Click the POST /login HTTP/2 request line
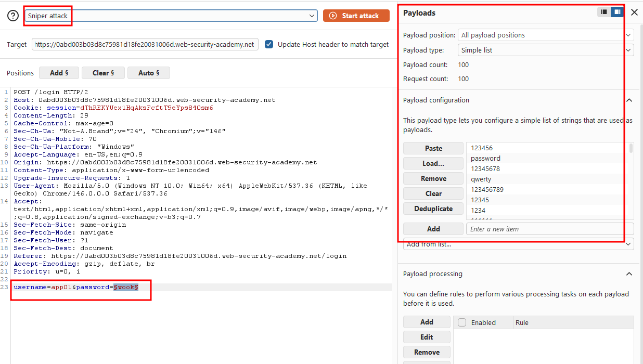 51,92
